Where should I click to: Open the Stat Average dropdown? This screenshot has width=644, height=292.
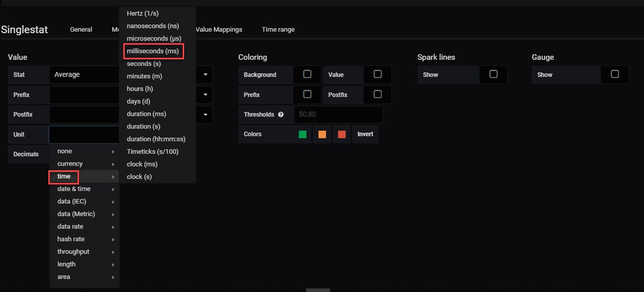84,74
